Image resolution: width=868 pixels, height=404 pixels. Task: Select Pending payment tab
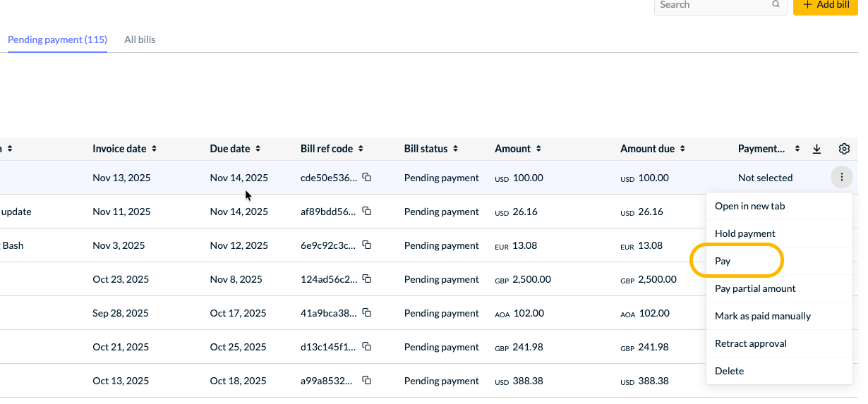[57, 39]
